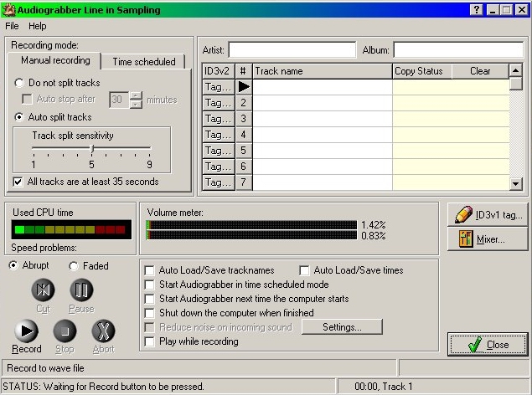Click the 1.42% volume reading
Viewport: 532px width, 395px height.
373,225
